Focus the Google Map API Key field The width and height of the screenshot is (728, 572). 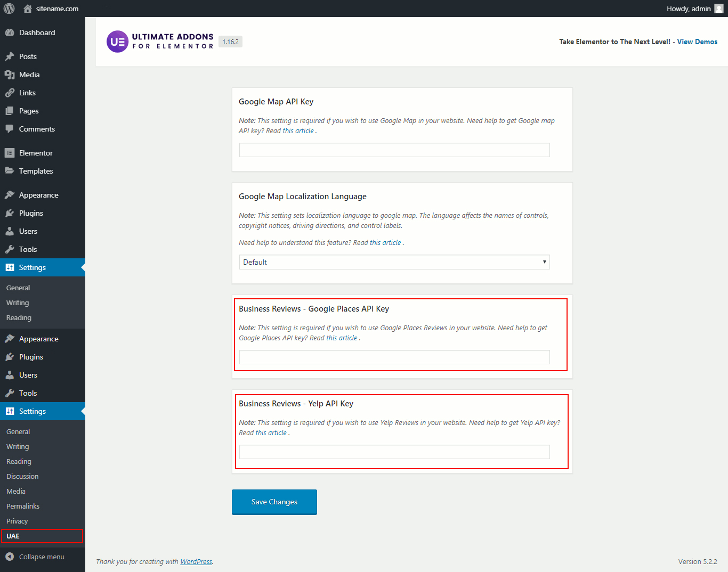click(x=394, y=150)
